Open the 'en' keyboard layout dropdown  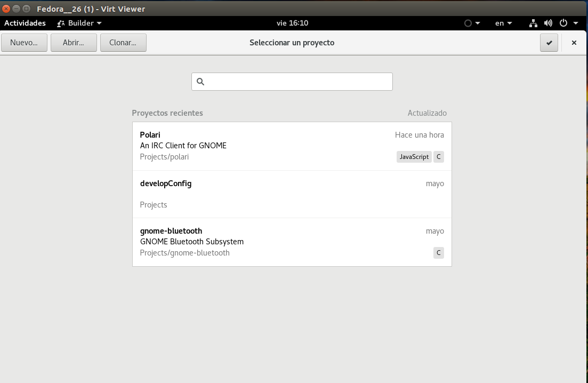[x=503, y=23]
